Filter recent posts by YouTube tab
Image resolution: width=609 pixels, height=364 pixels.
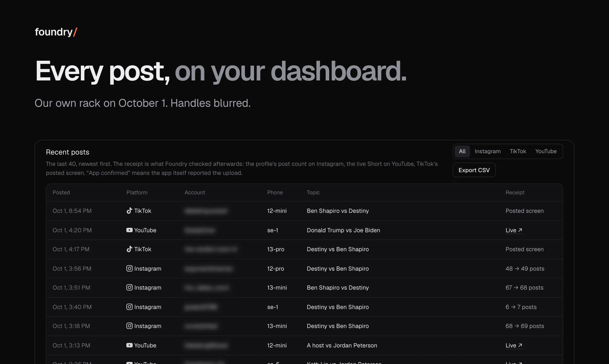[546, 151]
